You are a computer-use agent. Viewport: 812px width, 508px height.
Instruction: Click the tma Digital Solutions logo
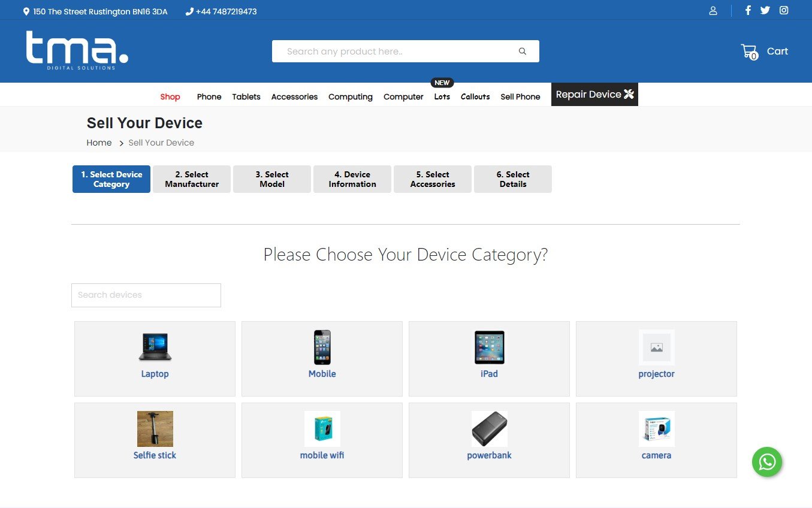(x=77, y=50)
